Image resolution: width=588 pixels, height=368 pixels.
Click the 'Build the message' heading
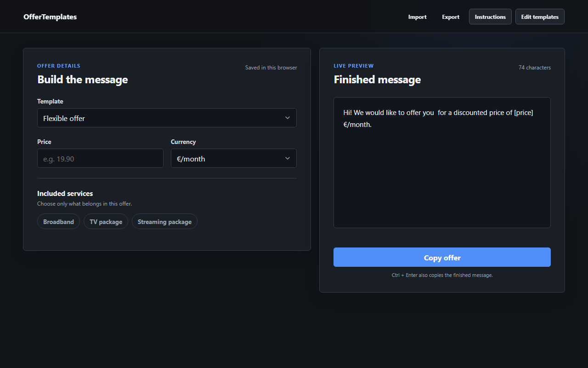(x=83, y=80)
